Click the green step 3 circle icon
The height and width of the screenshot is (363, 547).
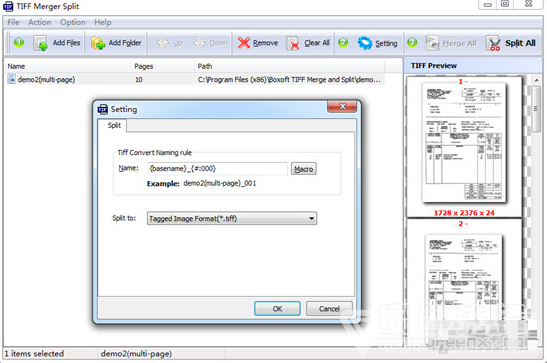(x=412, y=43)
